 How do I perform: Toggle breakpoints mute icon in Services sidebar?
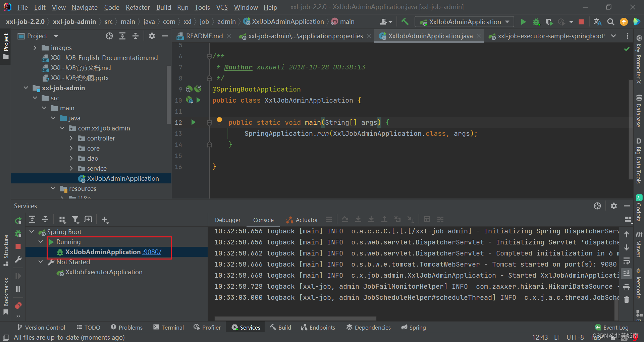18,305
